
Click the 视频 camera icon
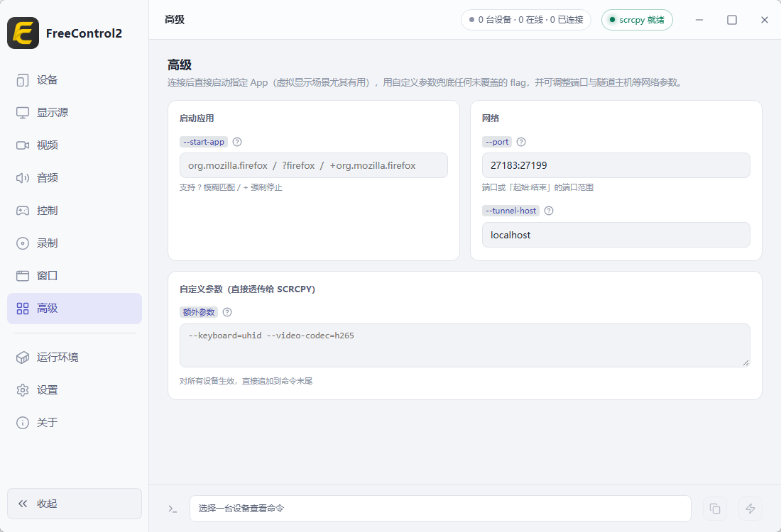pyautogui.click(x=23, y=145)
